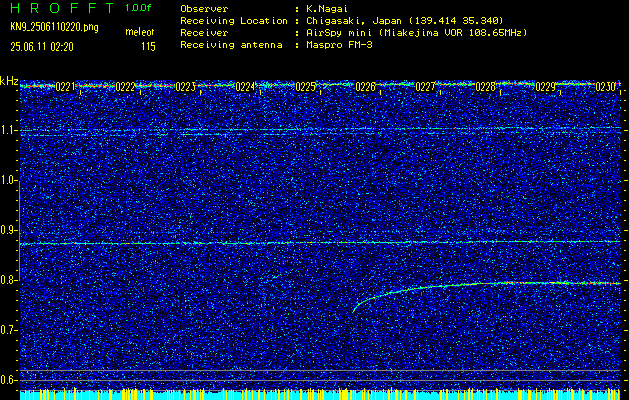Click the 0225 time marker

(305, 87)
